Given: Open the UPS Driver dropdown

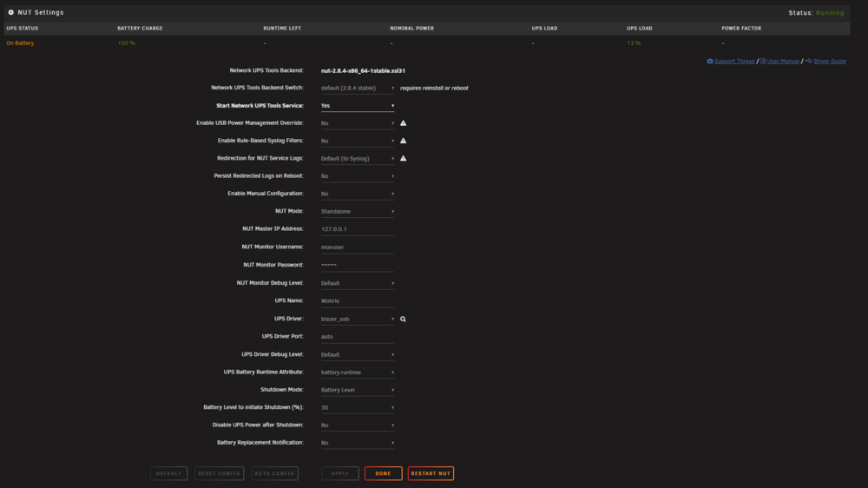Looking at the screenshot, I should pos(358,319).
